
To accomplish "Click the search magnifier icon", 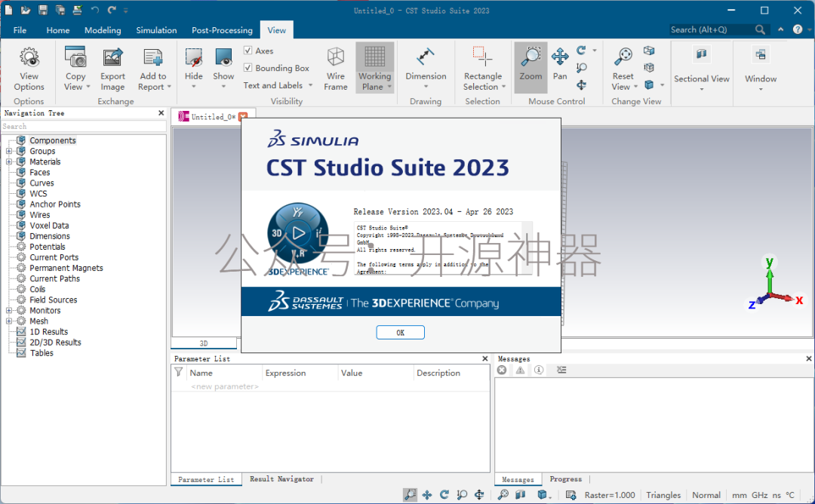I will click(x=760, y=29).
